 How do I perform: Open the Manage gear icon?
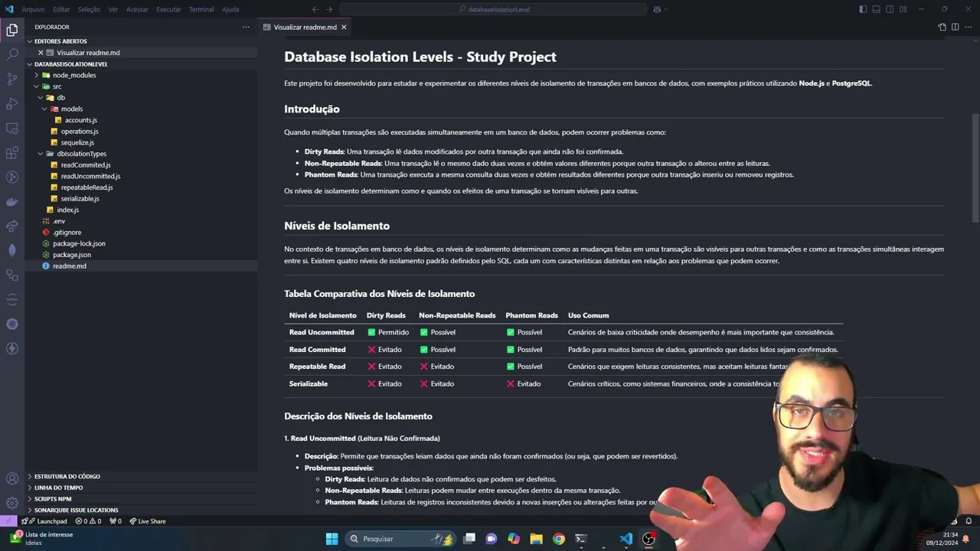pyautogui.click(x=12, y=503)
